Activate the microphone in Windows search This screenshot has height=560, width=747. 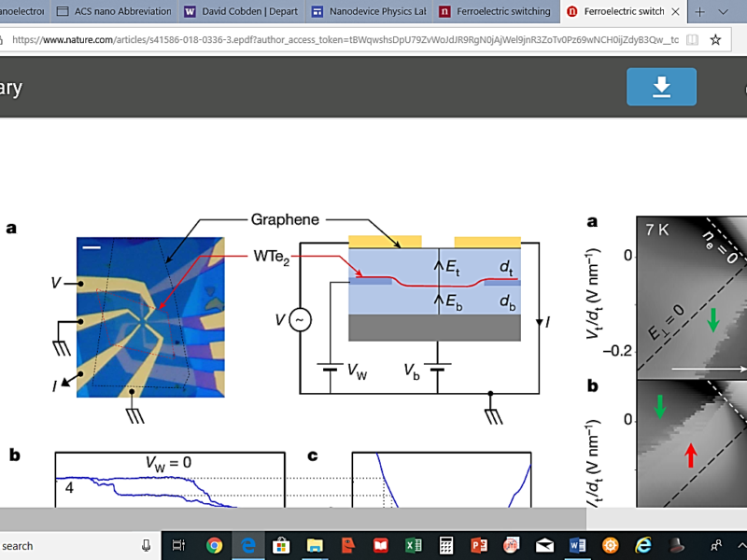click(147, 545)
